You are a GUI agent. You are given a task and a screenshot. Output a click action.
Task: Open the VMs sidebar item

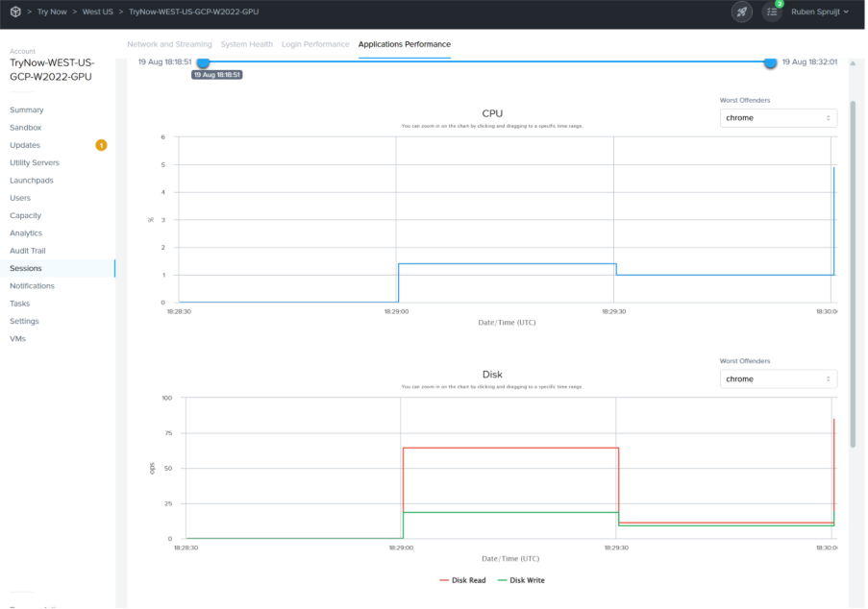(x=17, y=339)
